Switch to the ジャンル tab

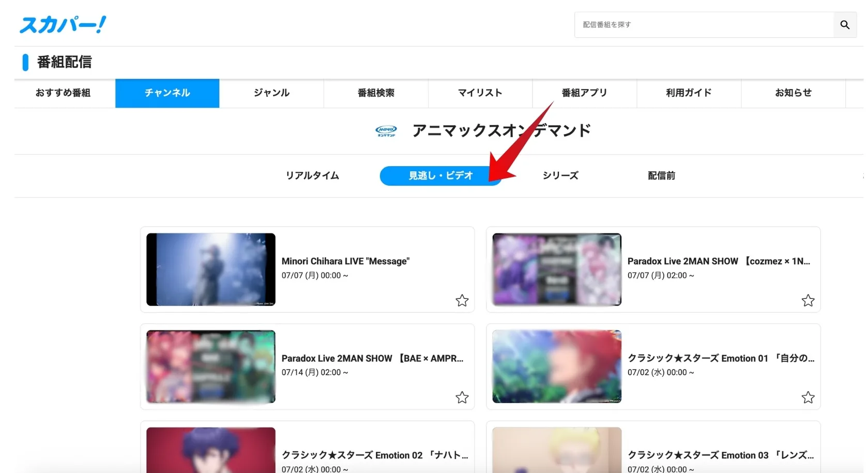[272, 93]
